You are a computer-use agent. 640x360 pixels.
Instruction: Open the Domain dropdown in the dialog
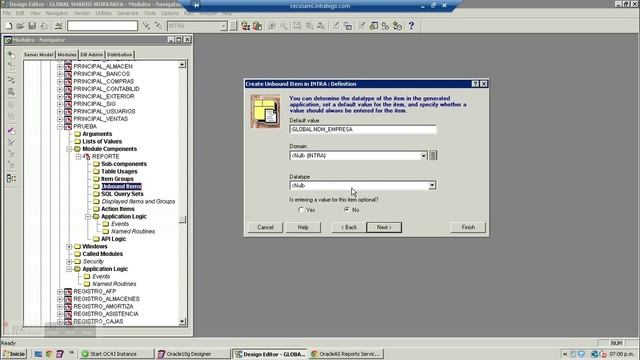pos(423,156)
